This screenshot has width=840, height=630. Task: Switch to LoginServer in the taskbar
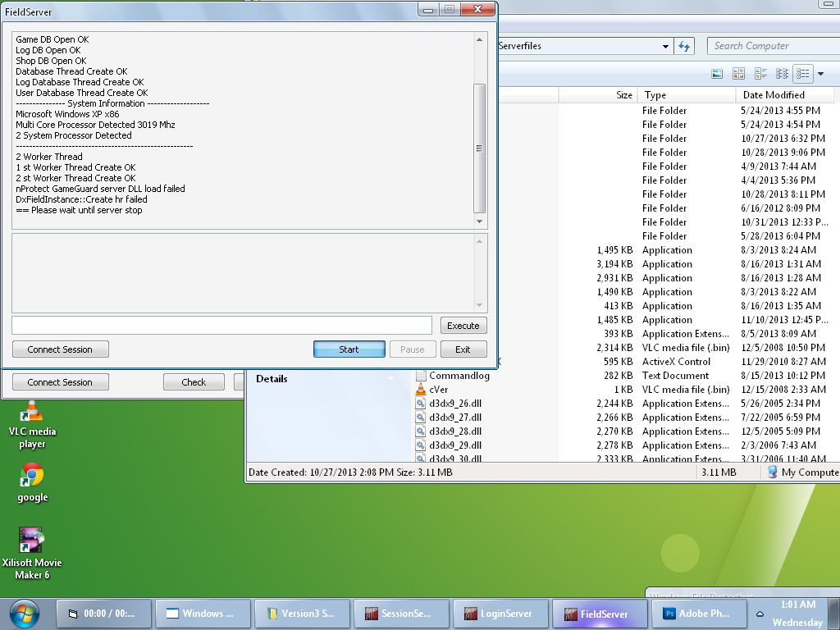(x=500, y=614)
